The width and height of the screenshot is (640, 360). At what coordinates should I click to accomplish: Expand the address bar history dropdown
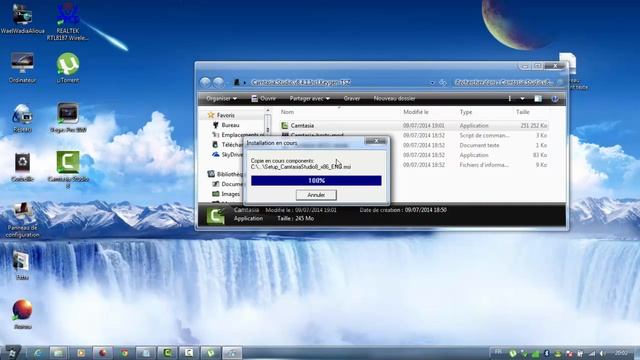432,82
